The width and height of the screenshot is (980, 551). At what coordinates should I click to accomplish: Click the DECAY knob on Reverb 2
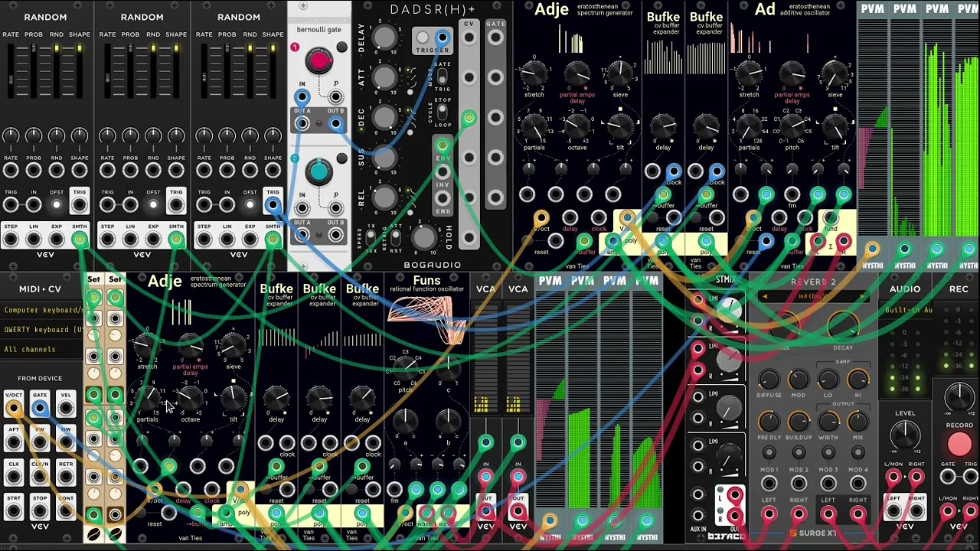[x=843, y=326]
